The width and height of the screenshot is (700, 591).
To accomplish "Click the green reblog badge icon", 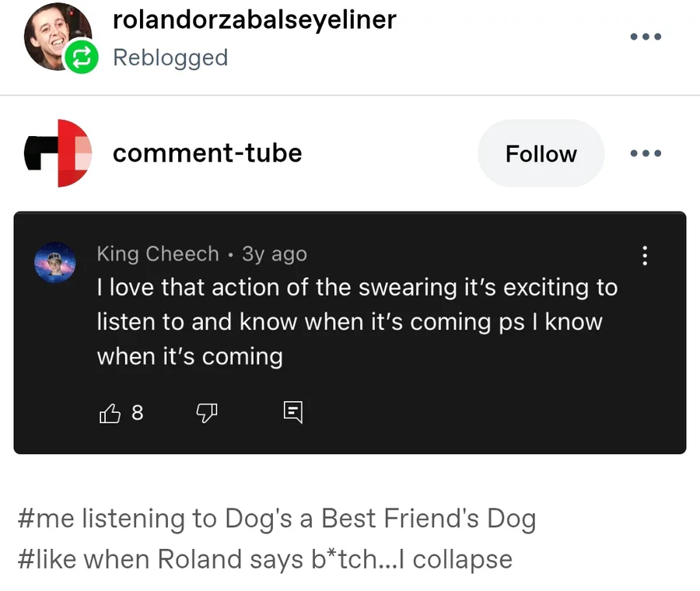I will [x=82, y=58].
